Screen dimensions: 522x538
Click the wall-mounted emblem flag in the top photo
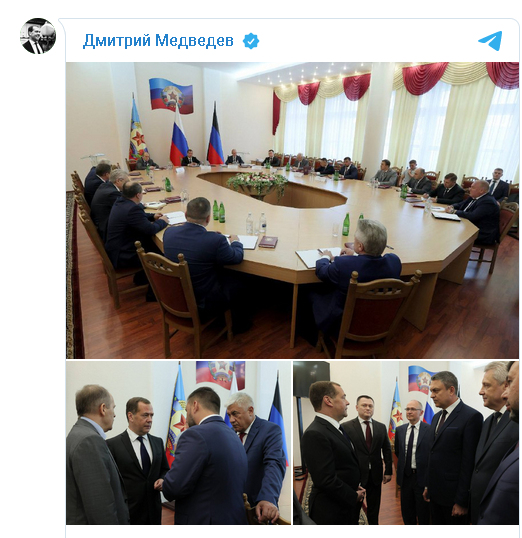point(171,96)
